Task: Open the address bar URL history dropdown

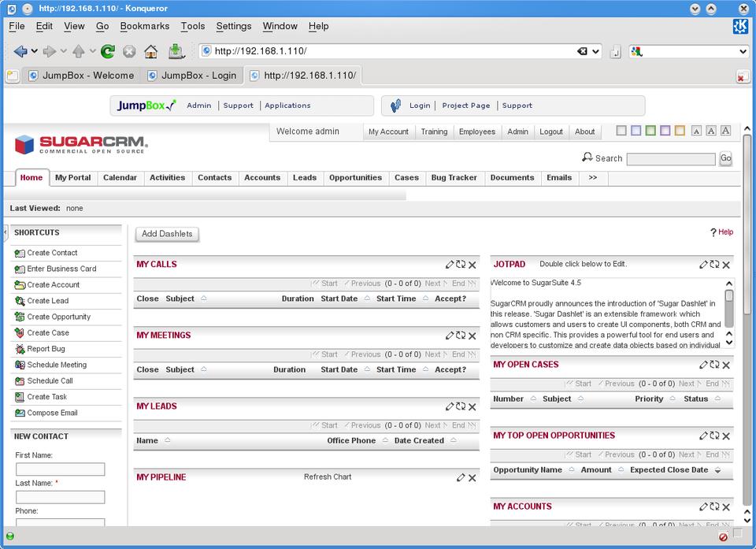Action: tap(595, 51)
